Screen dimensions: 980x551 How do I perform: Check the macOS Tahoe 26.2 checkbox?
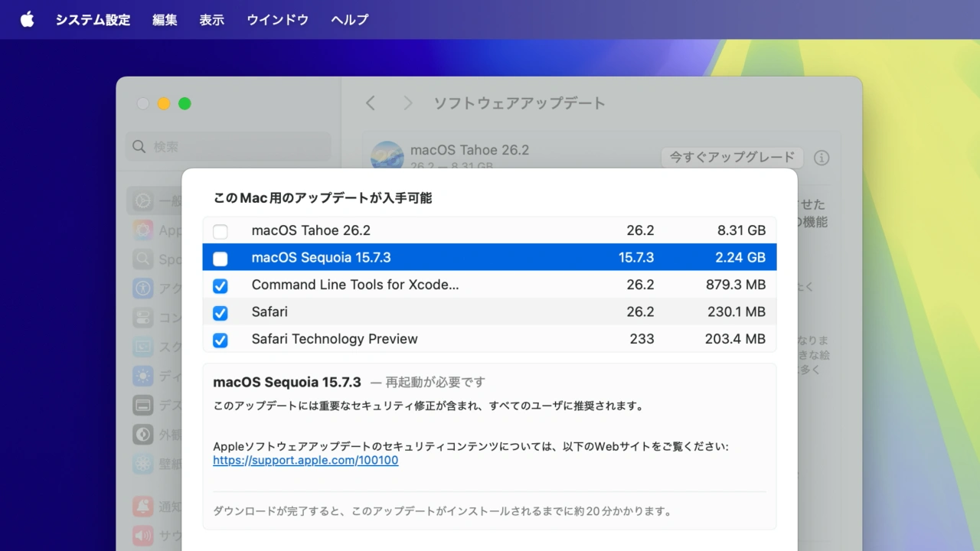[220, 231]
